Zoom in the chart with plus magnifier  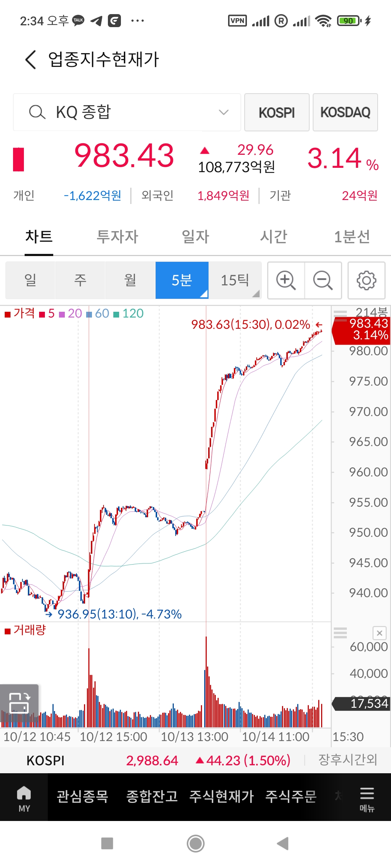pyautogui.click(x=286, y=280)
